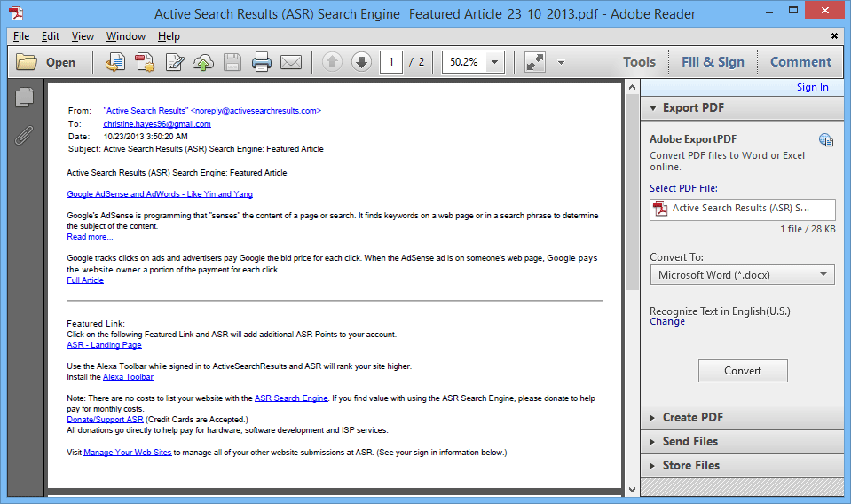This screenshot has height=504, width=851.
Task: Click the Read more... link
Action: tap(91, 237)
